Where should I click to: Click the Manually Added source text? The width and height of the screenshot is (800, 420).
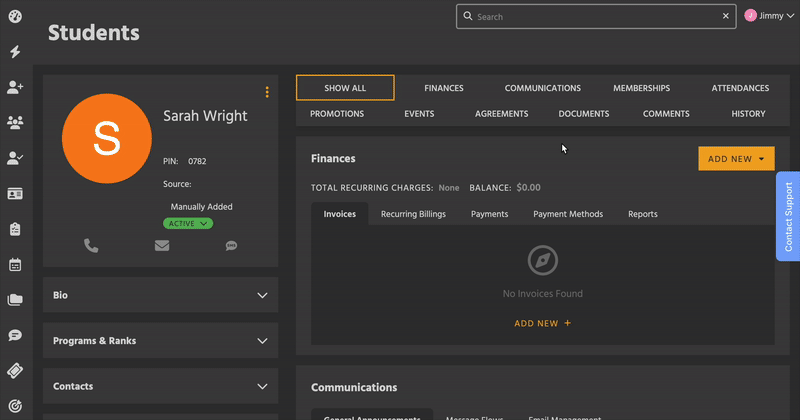click(202, 207)
